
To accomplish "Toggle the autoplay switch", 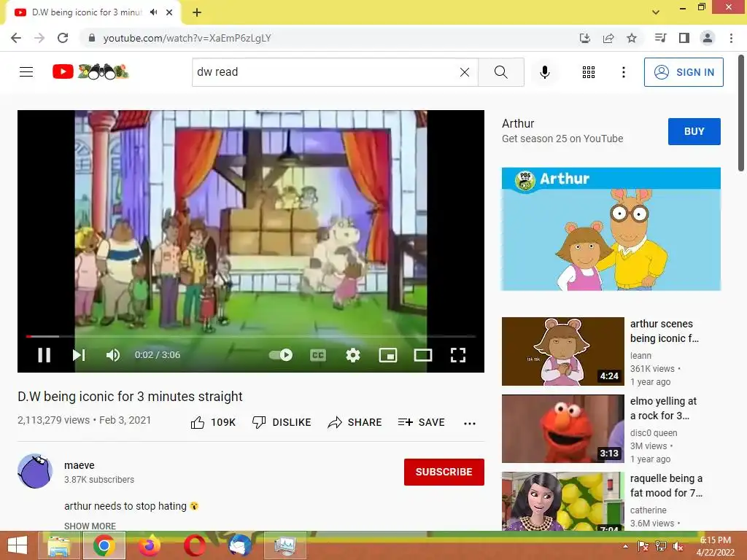I will [x=281, y=355].
